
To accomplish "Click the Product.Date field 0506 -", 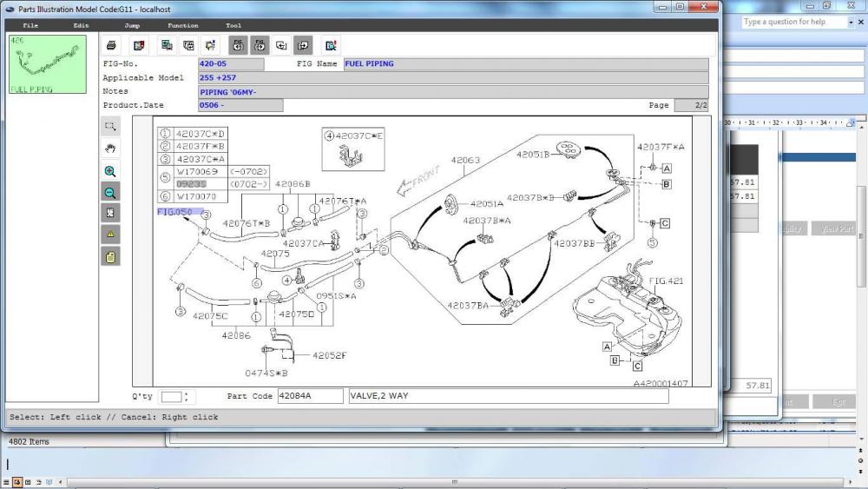I will pyautogui.click(x=240, y=105).
